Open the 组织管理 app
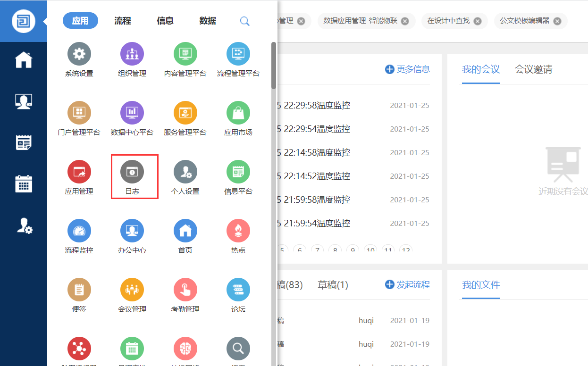Screen dimensions: 588x366 (132, 59)
